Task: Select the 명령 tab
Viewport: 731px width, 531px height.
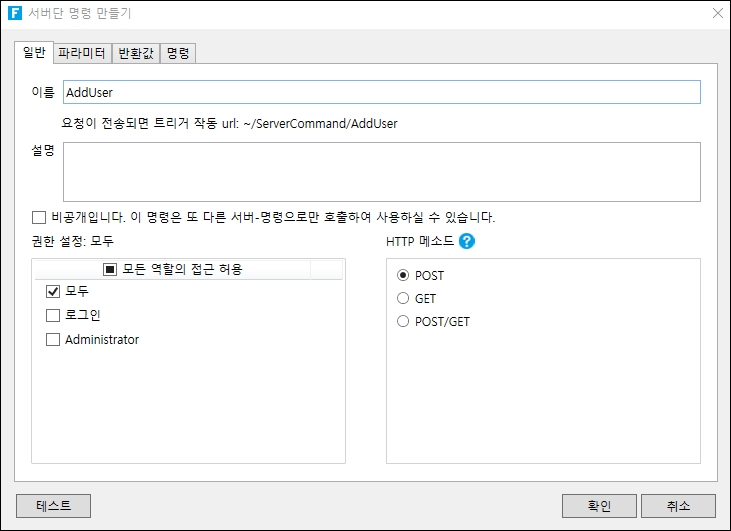Action: (x=178, y=53)
